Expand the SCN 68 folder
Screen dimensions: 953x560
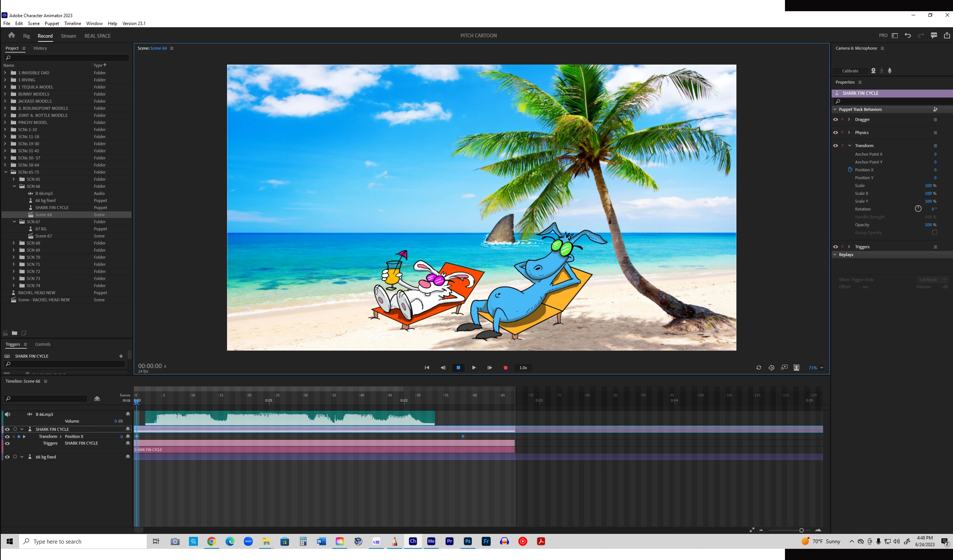pyautogui.click(x=13, y=243)
